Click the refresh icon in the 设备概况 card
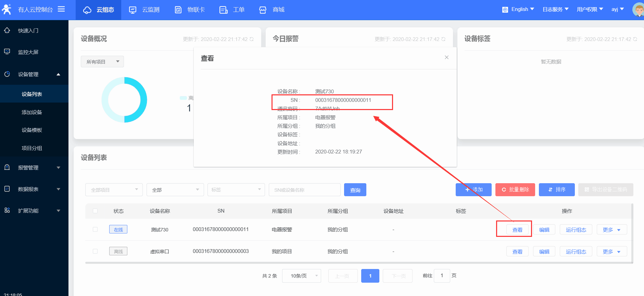Viewport: 644px width, 296px height. tap(252, 39)
